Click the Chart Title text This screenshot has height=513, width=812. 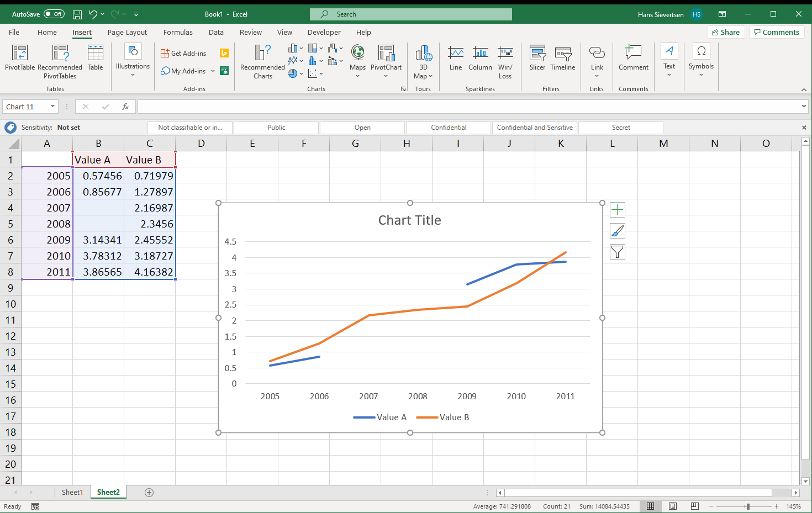pyautogui.click(x=409, y=220)
